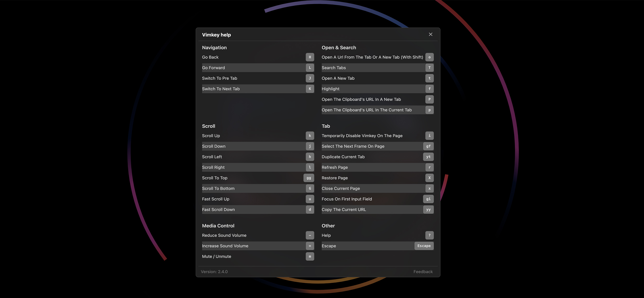Select the Switch To Pre Tab text
The image size is (644, 298).
pos(219,78)
